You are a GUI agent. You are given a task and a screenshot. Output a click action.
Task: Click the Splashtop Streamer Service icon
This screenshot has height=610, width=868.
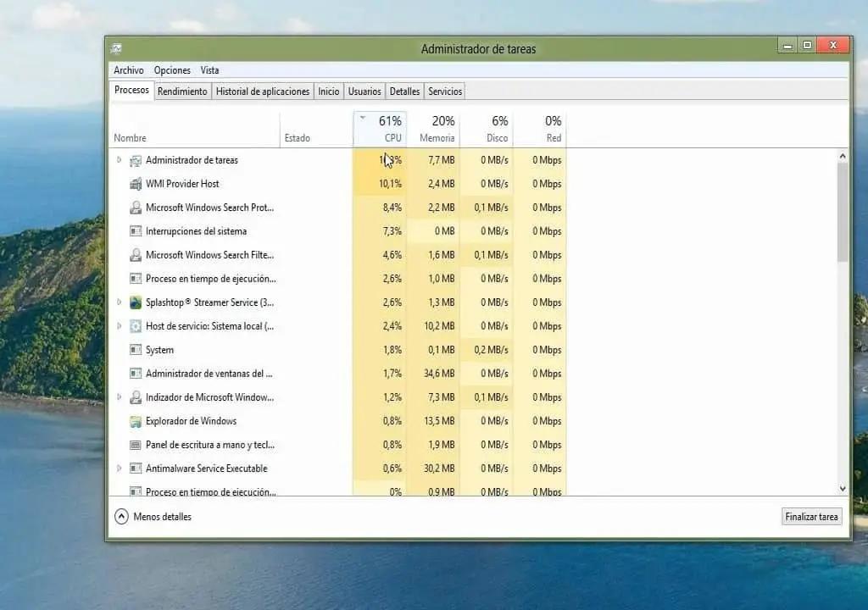coord(136,302)
